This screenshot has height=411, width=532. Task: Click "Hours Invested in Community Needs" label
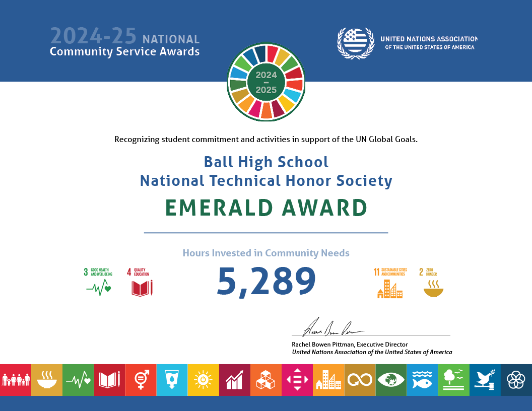point(266,253)
